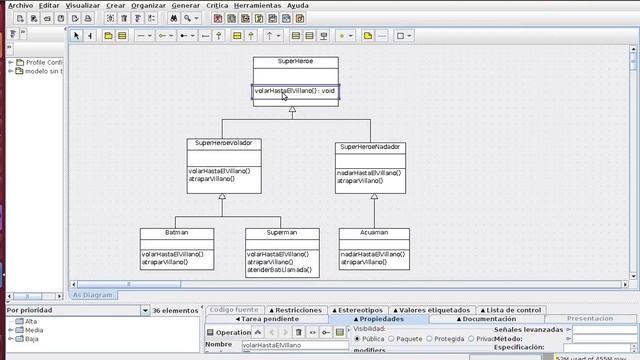The image size is (640, 360).
Task: Select the Protegida visibility radio button
Action: click(429, 339)
